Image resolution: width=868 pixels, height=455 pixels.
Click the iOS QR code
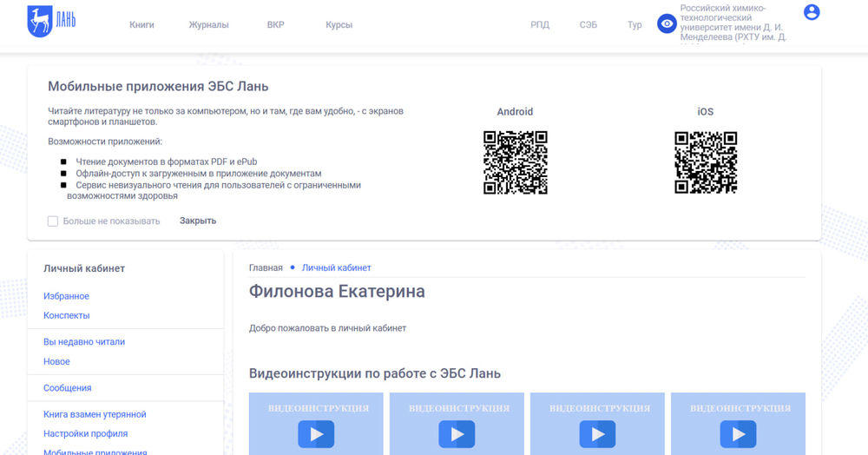[706, 162]
